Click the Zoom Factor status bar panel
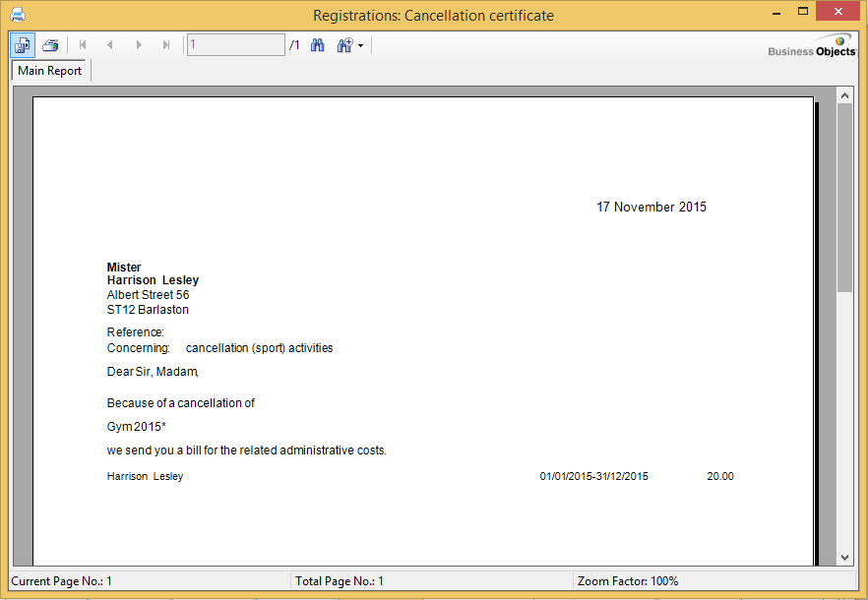Viewport: 868px width, 600px height. pos(718,581)
